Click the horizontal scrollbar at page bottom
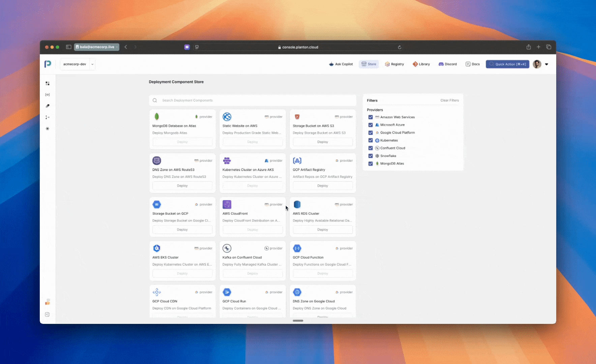 click(x=298, y=321)
